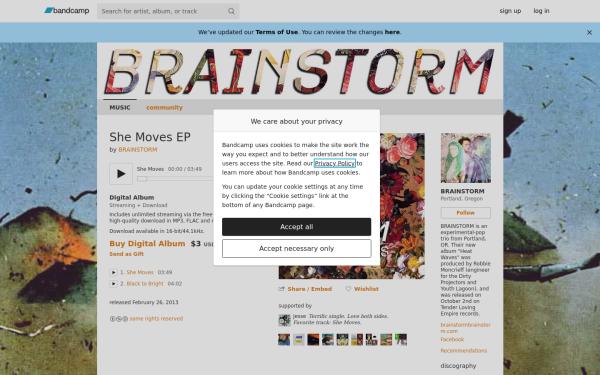Screen dimensions: 600x375
Task: Click the fourth supporter thumbnail in the avatar row
Action: click(328, 339)
